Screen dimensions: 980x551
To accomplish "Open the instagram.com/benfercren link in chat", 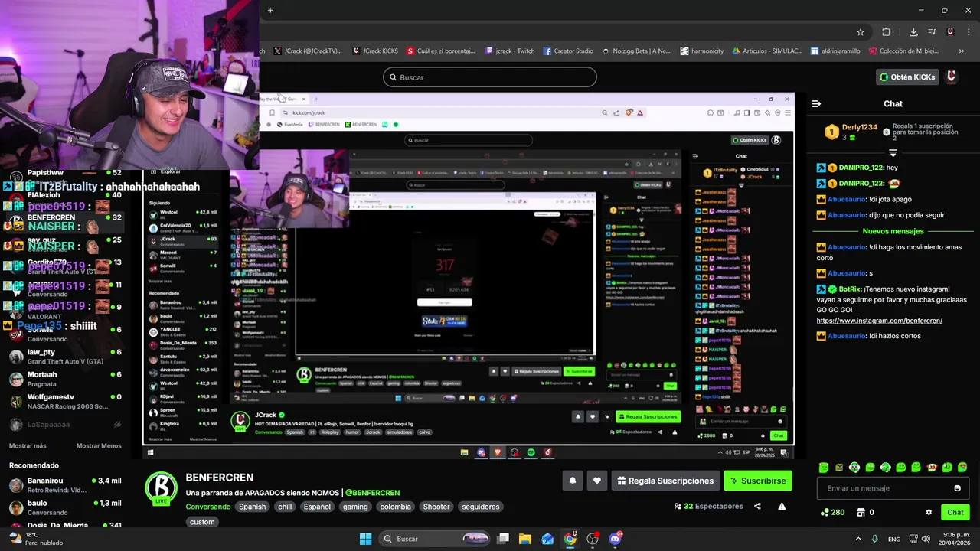I will (x=880, y=321).
